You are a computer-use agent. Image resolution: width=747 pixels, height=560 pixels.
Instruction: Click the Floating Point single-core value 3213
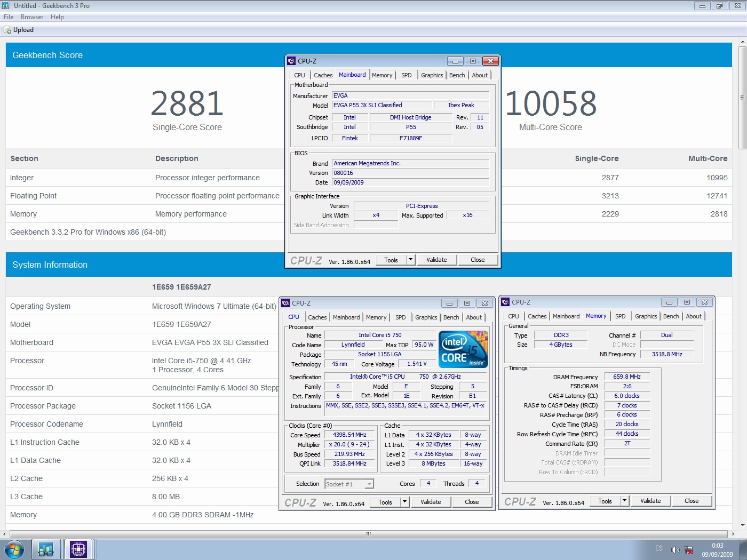(610, 196)
